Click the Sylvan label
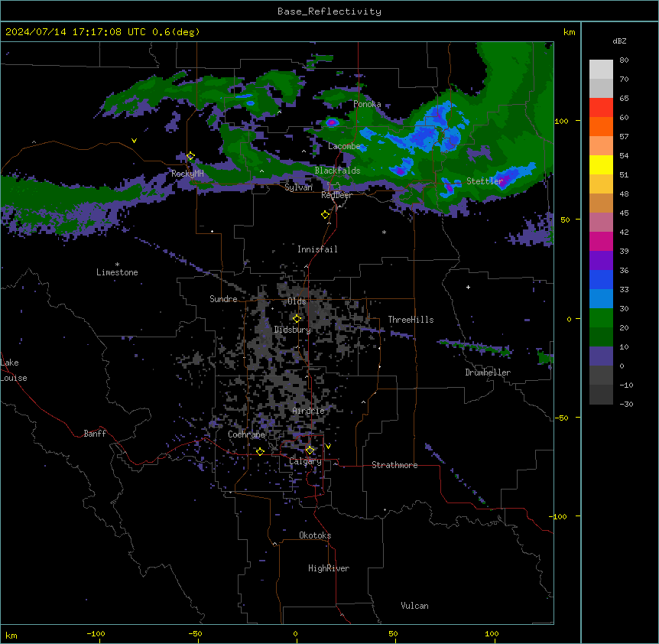Screen dimensions: 659x644 coord(298,187)
